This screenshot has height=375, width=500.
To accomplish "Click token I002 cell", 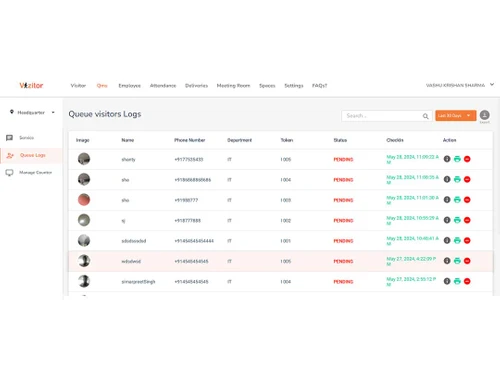I will click(x=286, y=221).
